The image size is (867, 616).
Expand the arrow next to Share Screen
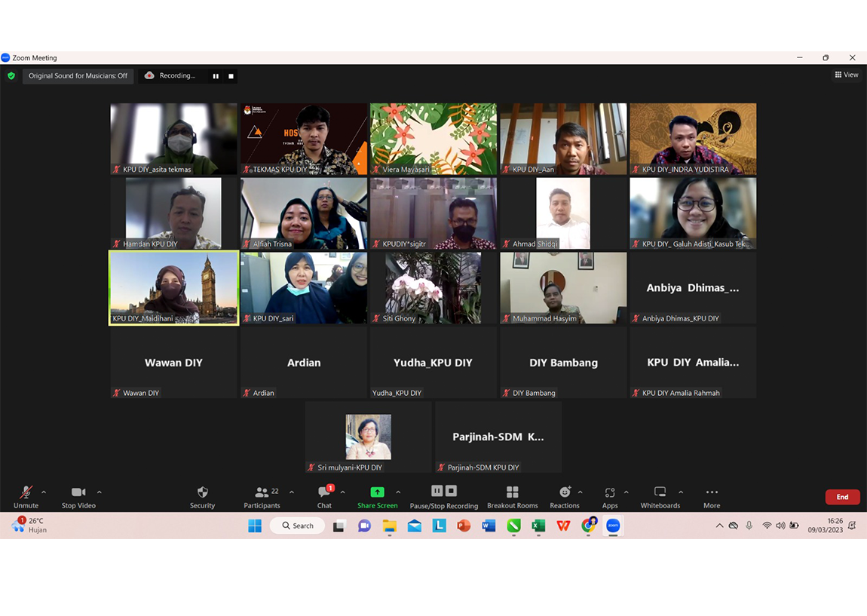pos(398,492)
